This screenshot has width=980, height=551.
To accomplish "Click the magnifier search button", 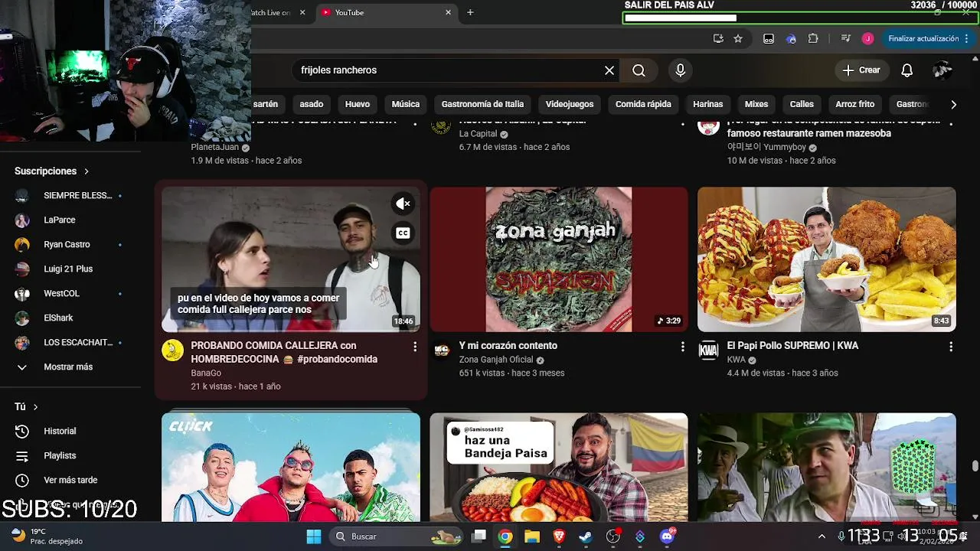I will coord(639,70).
